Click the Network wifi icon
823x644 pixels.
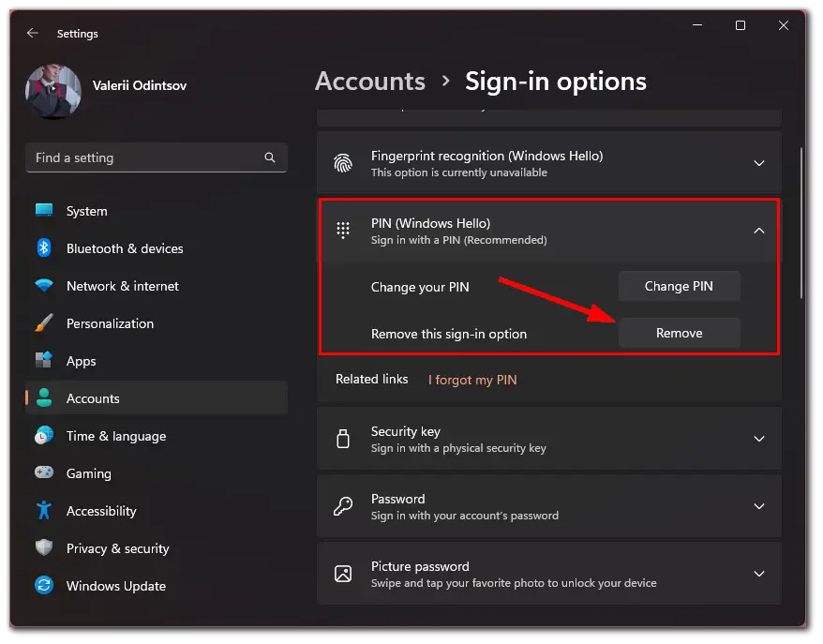coord(44,286)
